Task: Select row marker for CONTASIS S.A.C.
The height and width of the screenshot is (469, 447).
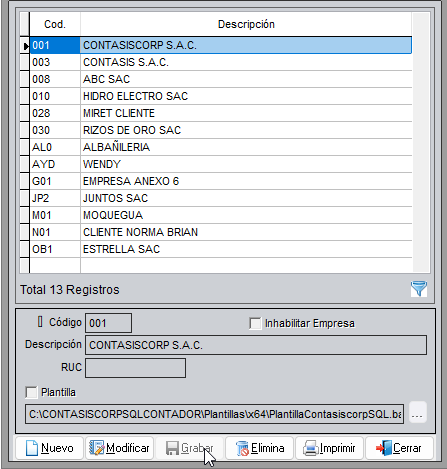Action: click(25, 62)
